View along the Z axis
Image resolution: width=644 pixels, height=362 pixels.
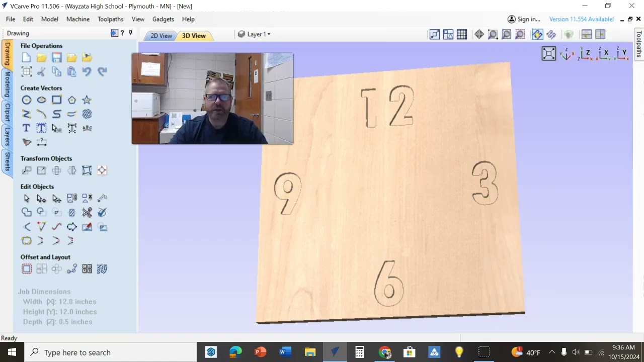click(x=585, y=54)
